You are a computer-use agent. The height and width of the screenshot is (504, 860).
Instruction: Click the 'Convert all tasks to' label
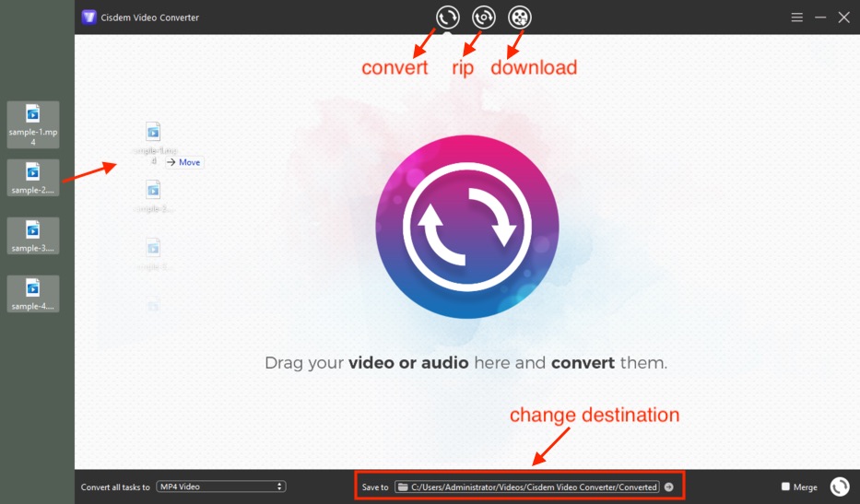tap(115, 487)
